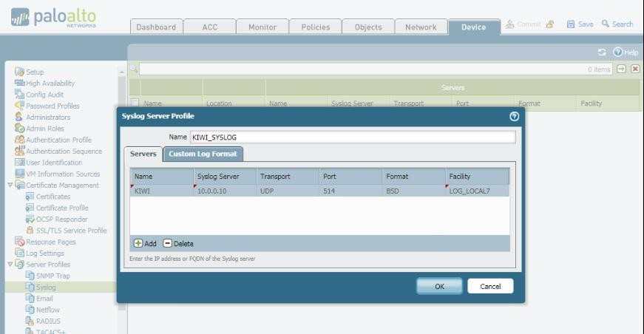
Task: Open the Policies tab
Action: (316, 27)
